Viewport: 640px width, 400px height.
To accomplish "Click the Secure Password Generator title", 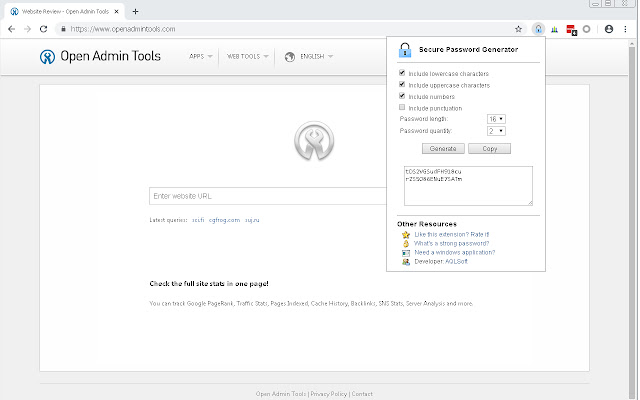I will tap(469, 49).
